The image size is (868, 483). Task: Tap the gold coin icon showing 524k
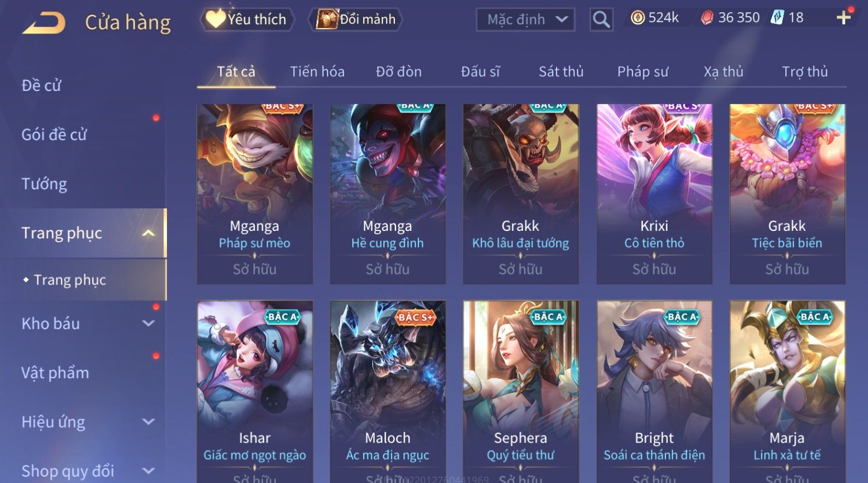coord(637,18)
